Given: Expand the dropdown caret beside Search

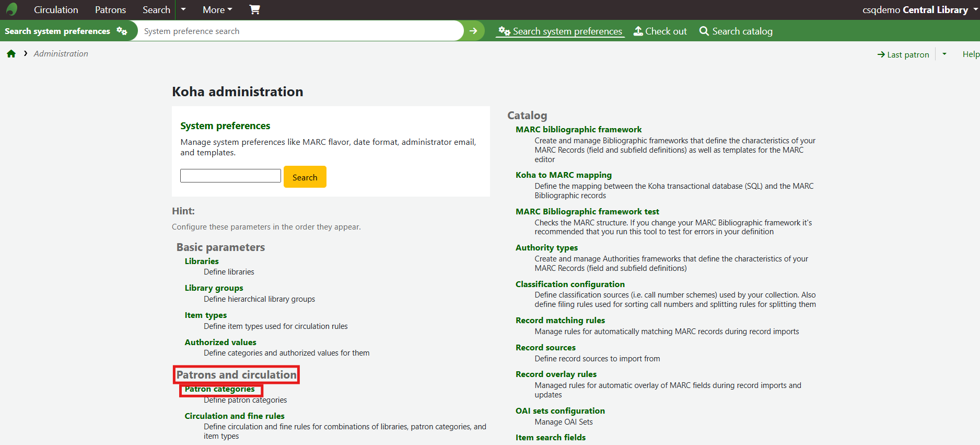Looking at the screenshot, I should pos(183,9).
